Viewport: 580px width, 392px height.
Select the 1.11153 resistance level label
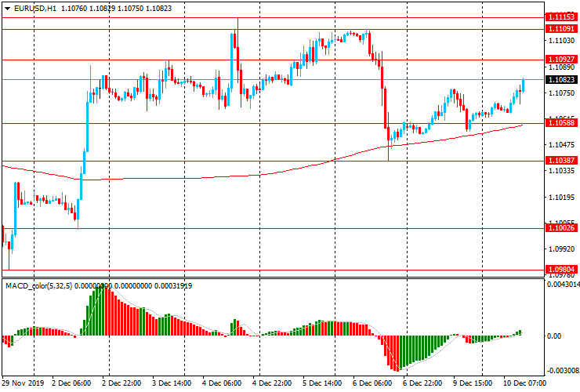pos(561,17)
